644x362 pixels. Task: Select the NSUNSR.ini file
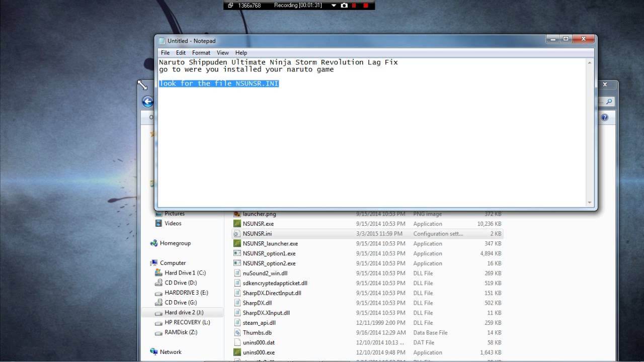click(x=367, y=234)
